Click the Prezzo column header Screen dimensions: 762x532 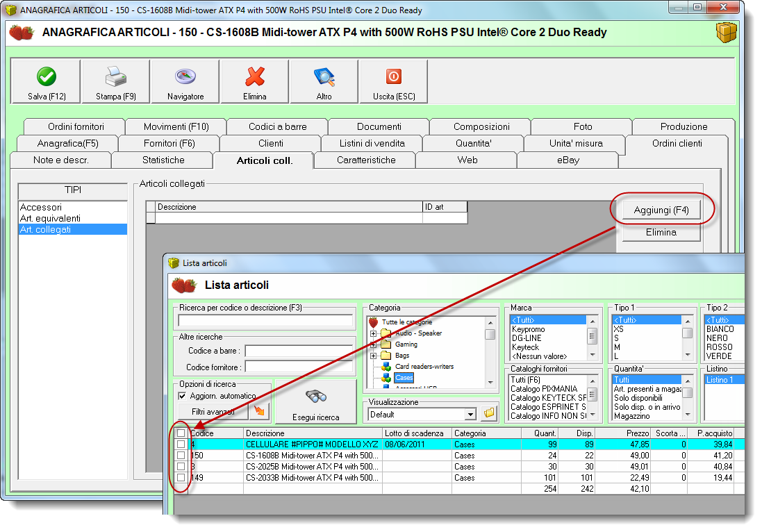click(623, 433)
